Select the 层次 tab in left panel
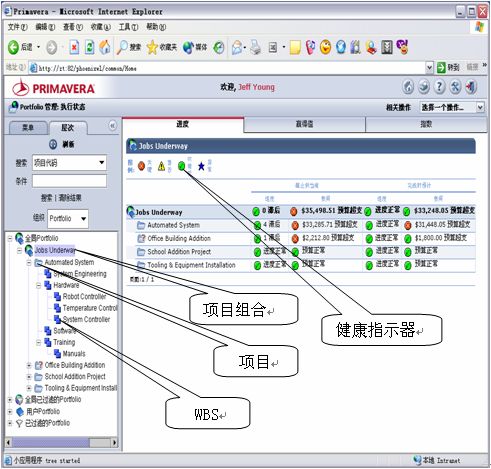This screenshot has width=491, height=469. pos(68,128)
